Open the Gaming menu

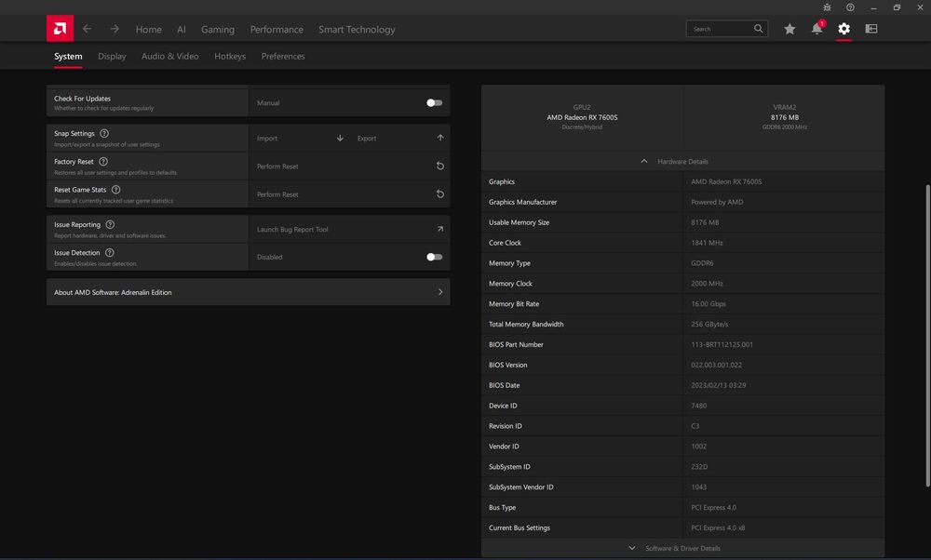click(218, 30)
